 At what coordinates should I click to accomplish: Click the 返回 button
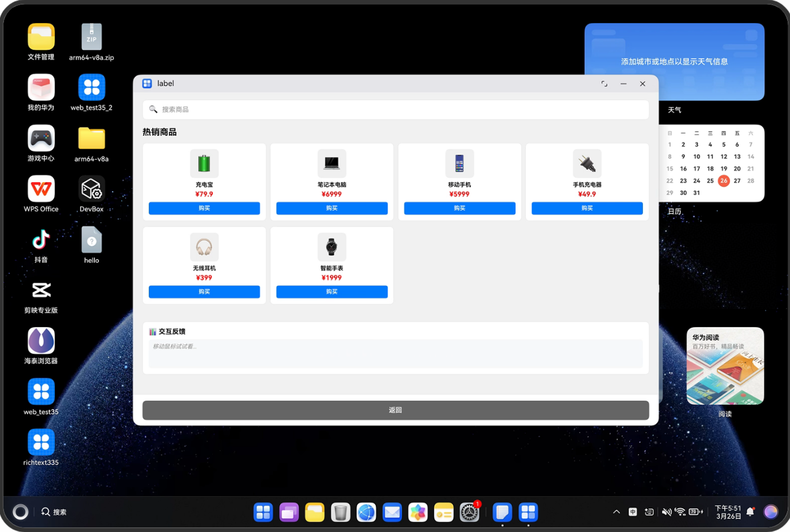tap(395, 410)
